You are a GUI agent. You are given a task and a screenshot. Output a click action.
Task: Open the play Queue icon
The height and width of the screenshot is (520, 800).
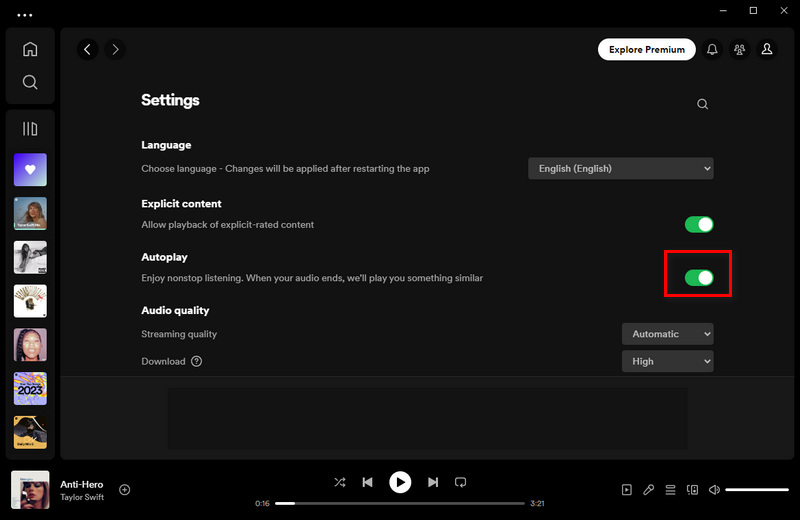click(670, 490)
